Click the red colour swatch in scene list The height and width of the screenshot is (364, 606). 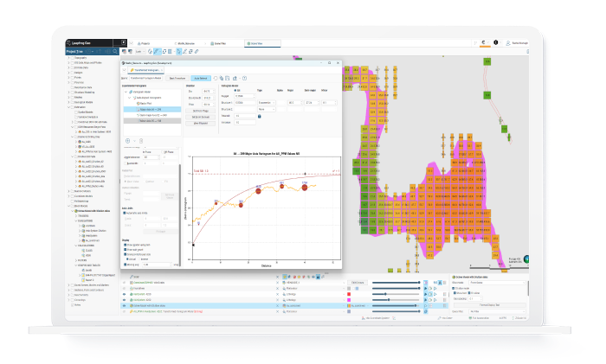(x=349, y=294)
